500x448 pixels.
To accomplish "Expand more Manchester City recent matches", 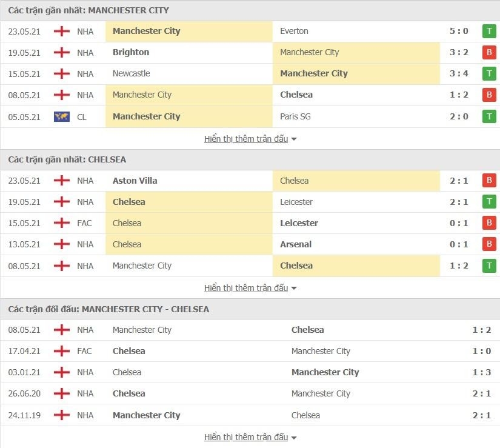I will pyautogui.click(x=250, y=139).
